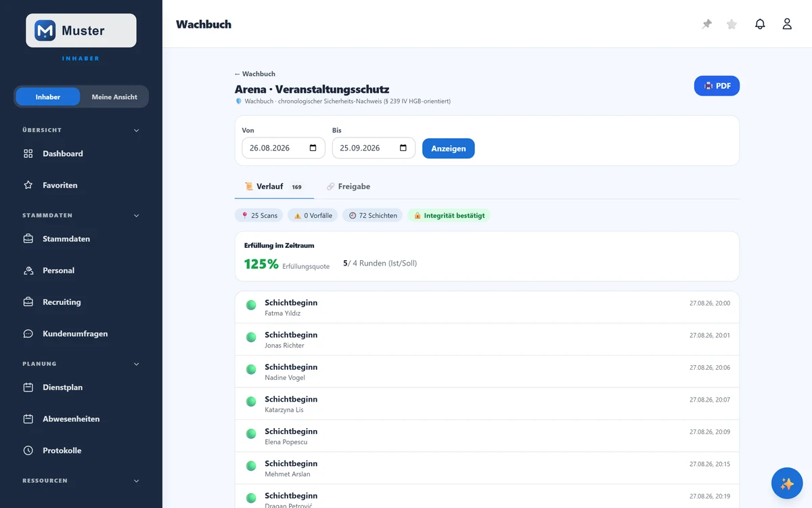Viewport: 812px width, 508px height.
Task: Open calendar picker in Von date field
Action: pyautogui.click(x=313, y=148)
